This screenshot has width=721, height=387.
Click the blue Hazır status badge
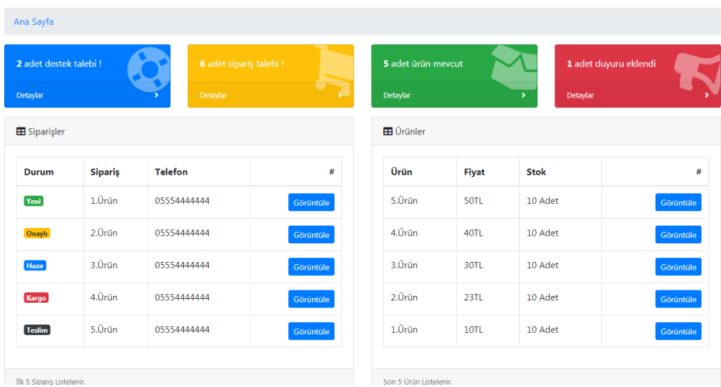pyautogui.click(x=35, y=265)
